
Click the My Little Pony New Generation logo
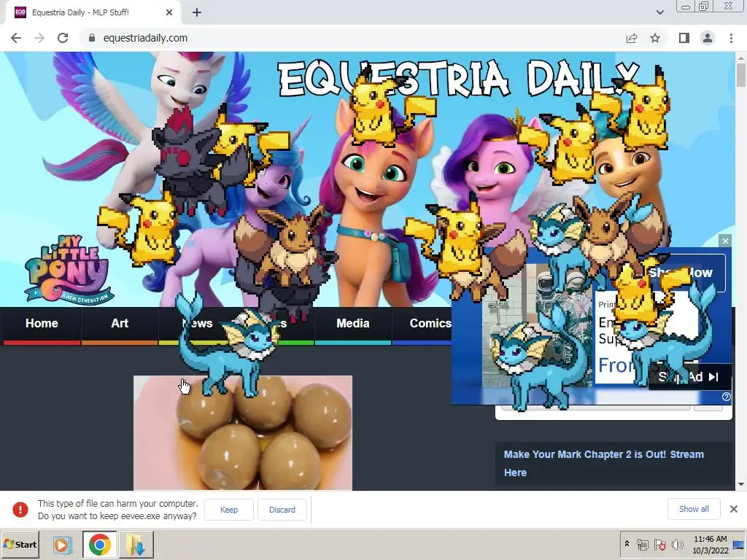(68, 270)
